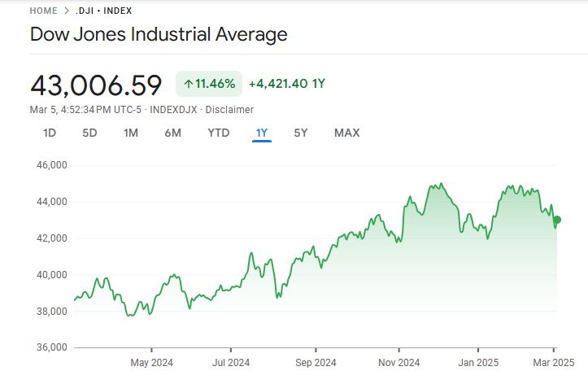Click the breadcrumb chevron separator
Image resolution: width=588 pixels, height=384 pixels.
coord(67,11)
